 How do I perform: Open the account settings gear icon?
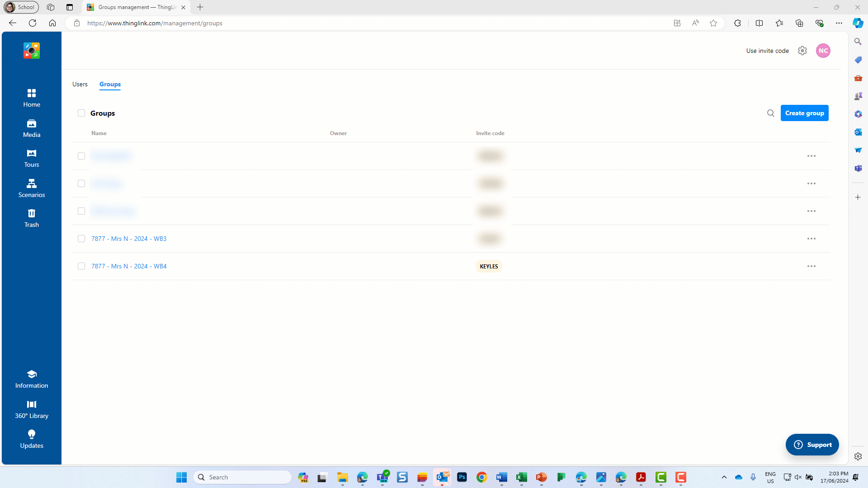click(x=802, y=51)
